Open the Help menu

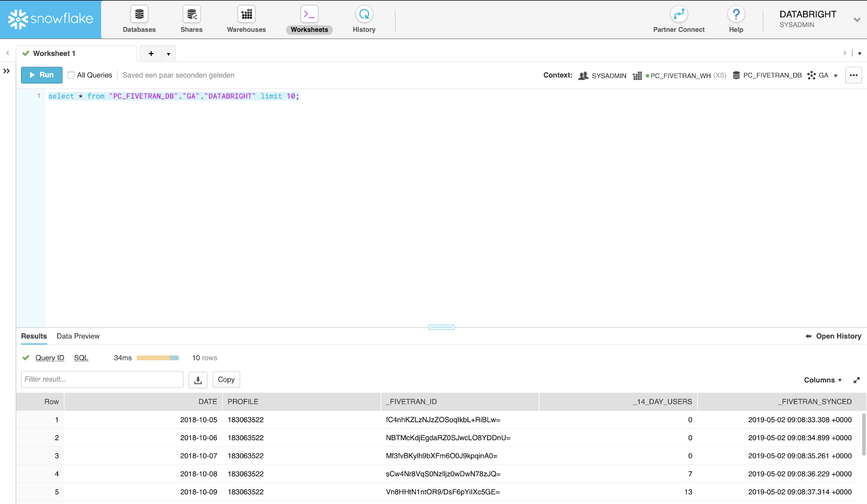(x=736, y=19)
